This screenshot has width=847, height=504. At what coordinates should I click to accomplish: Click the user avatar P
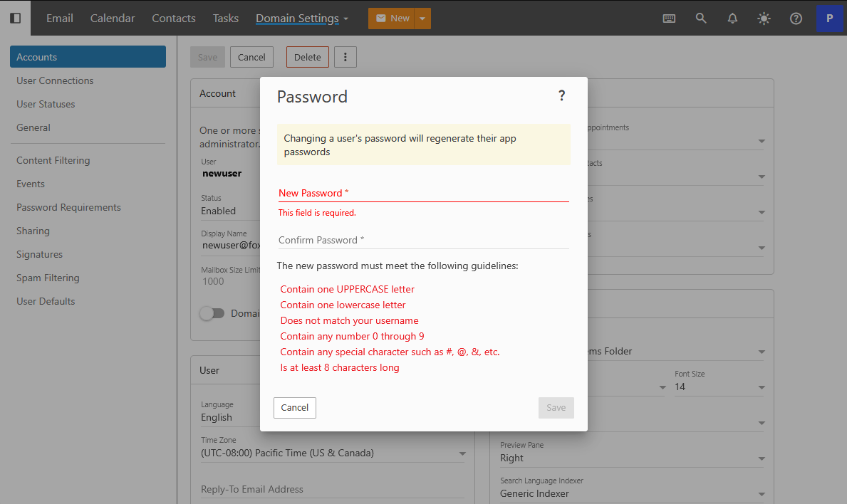click(x=829, y=19)
